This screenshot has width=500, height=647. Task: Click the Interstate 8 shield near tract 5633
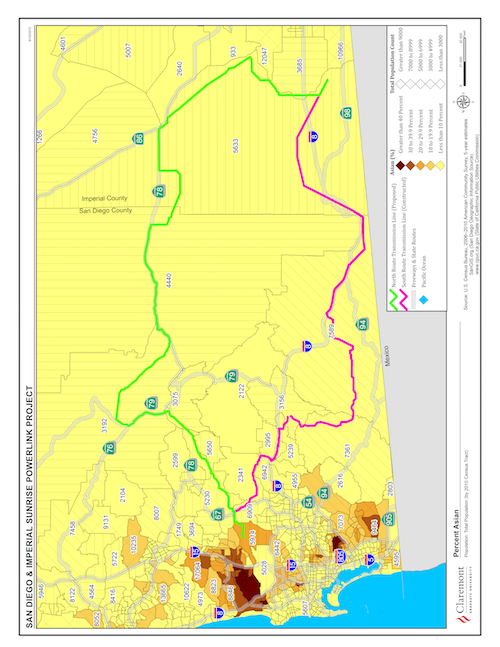click(314, 137)
